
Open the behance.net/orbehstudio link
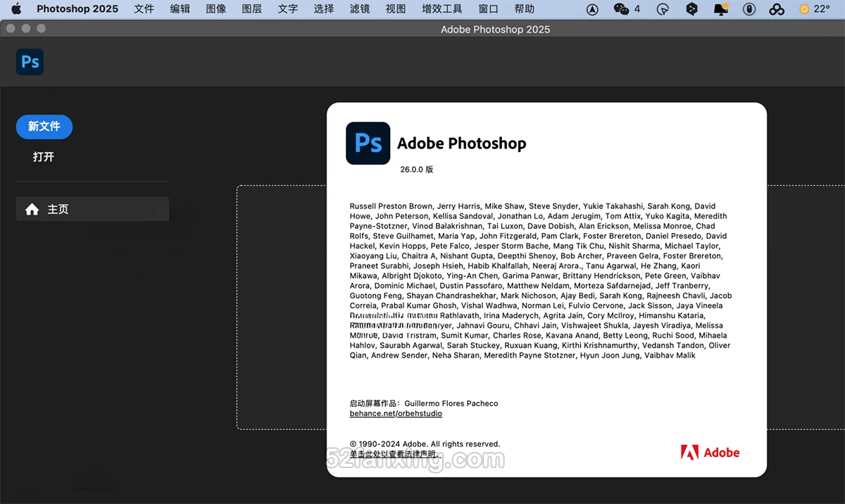tap(396, 414)
